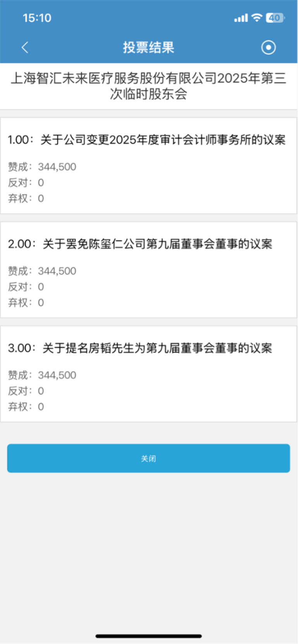Tap the 赞成 344,500 line under proposal 2.00

pos(42,271)
